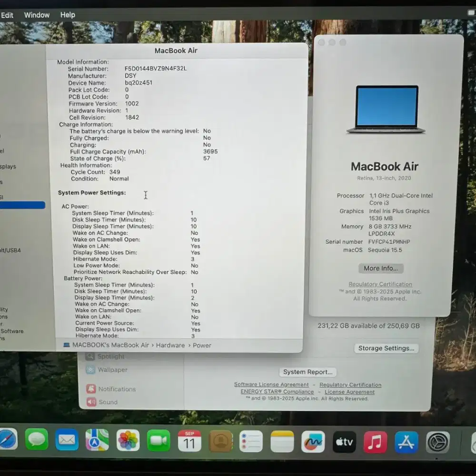Open the License Agreement link
The width and height of the screenshot is (476, 476).
[350, 392]
